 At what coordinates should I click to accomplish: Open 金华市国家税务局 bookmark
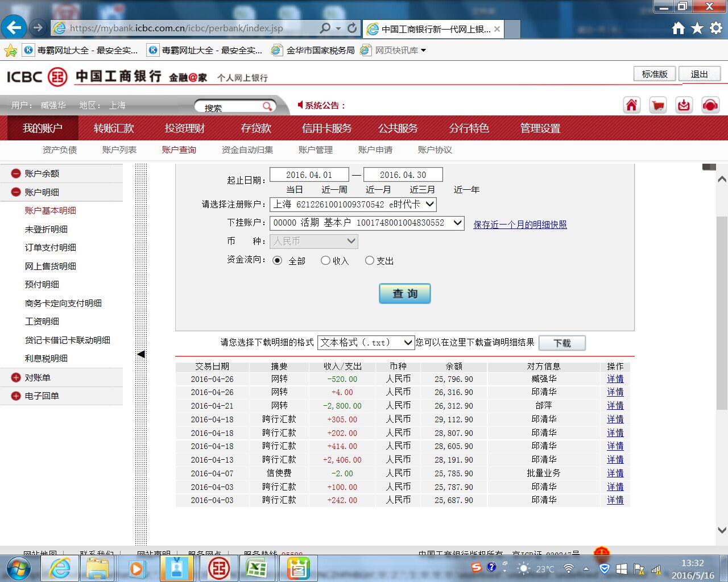pyautogui.click(x=313, y=51)
